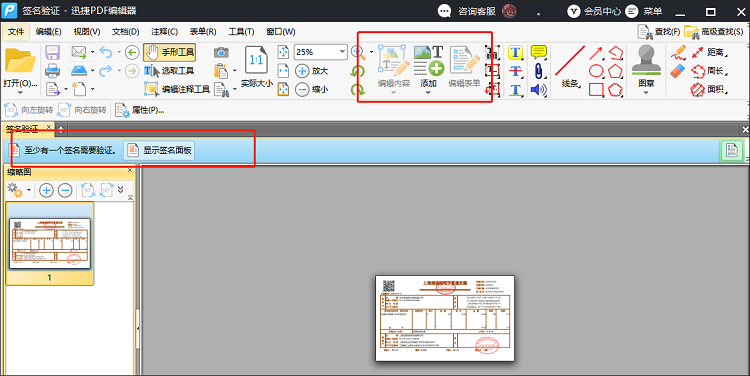Viewport: 750px width, 376px height.
Task: Click the Save floppy disk icon
Action: 52,53
